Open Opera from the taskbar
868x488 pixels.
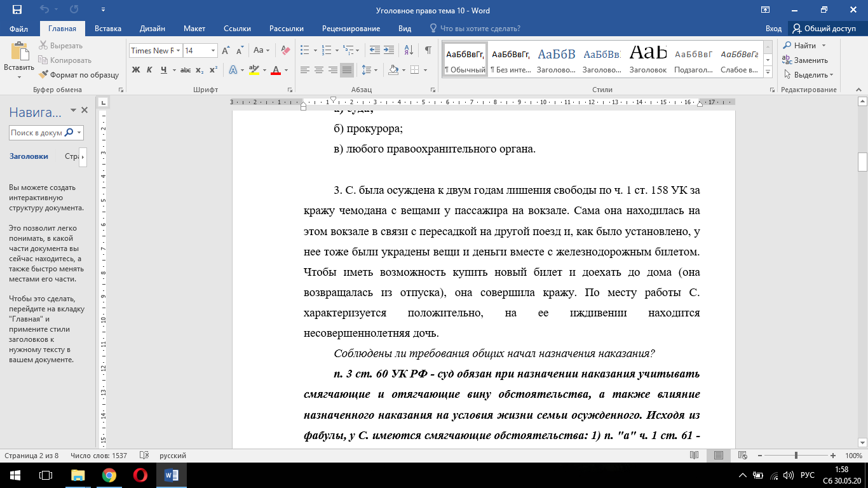pos(140,475)
